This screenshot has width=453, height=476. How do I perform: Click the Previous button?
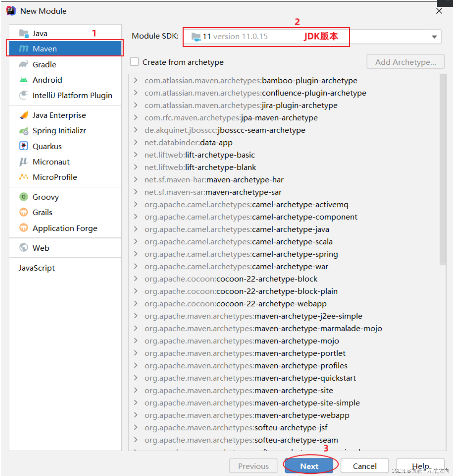(253, 466)
